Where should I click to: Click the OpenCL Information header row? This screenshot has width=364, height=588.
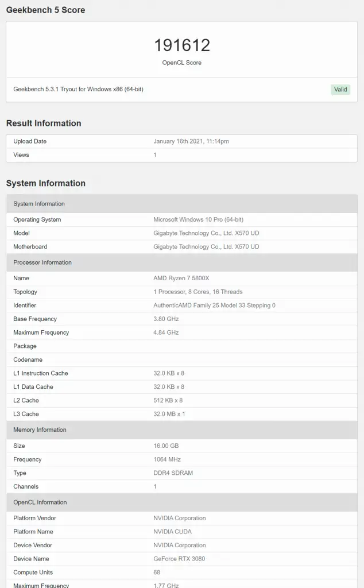pos(182,502)
